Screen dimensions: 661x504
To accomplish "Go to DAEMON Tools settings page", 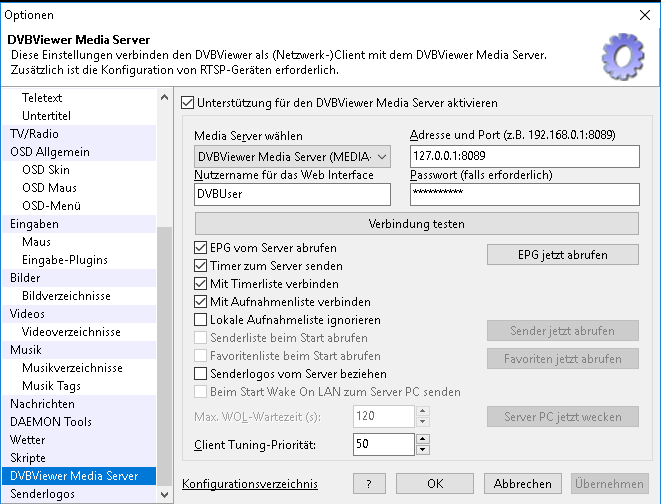I will (50, 422).
